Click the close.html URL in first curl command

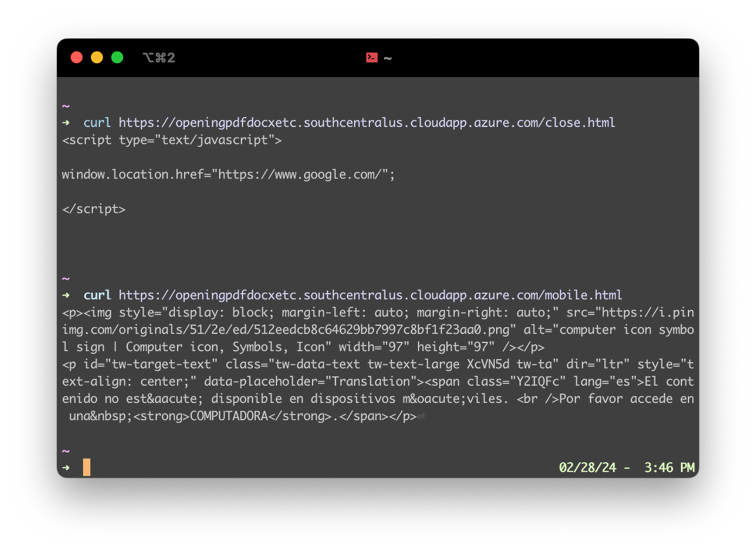click(367, 123)
